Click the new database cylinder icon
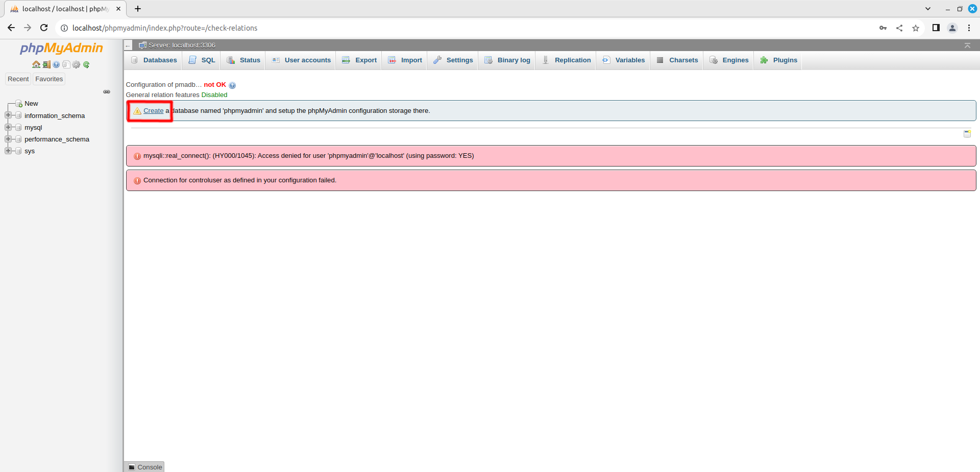This screenshot has height=472, width=980. click(19, 104)
